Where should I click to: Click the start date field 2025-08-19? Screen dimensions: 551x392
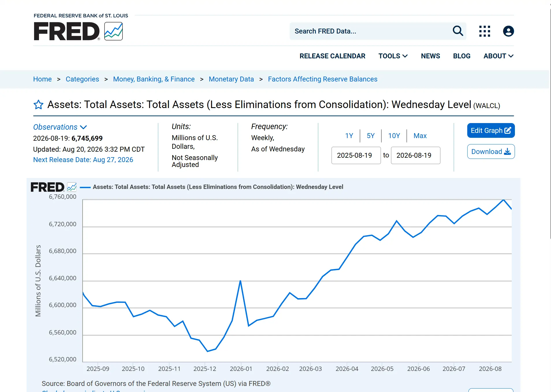pos(356,155)
